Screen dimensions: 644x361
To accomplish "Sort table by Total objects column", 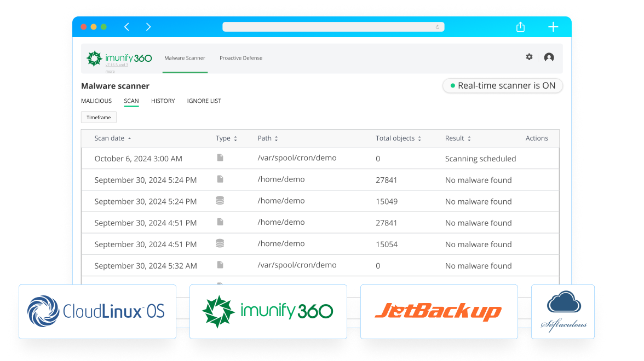I will tap(398, 138).
